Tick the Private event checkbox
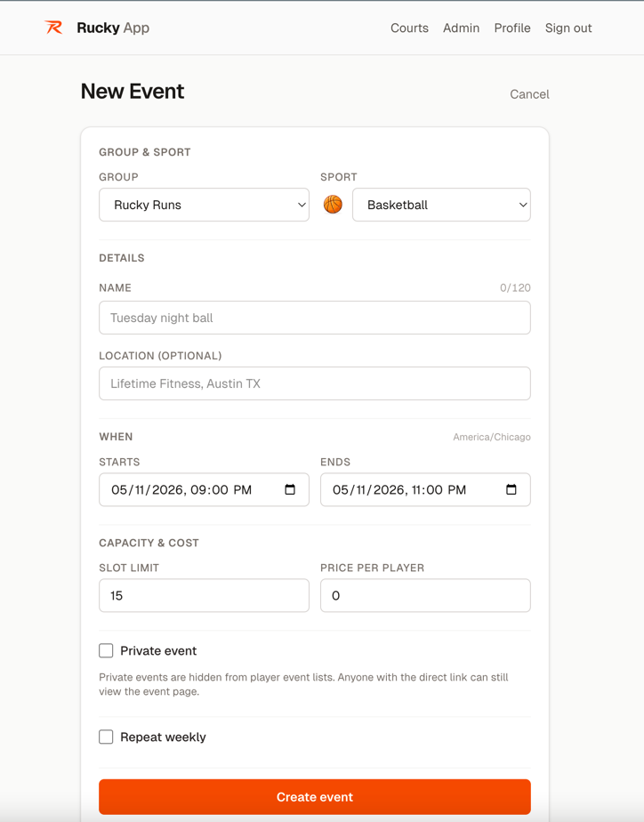644x822 pixels. 106,650
